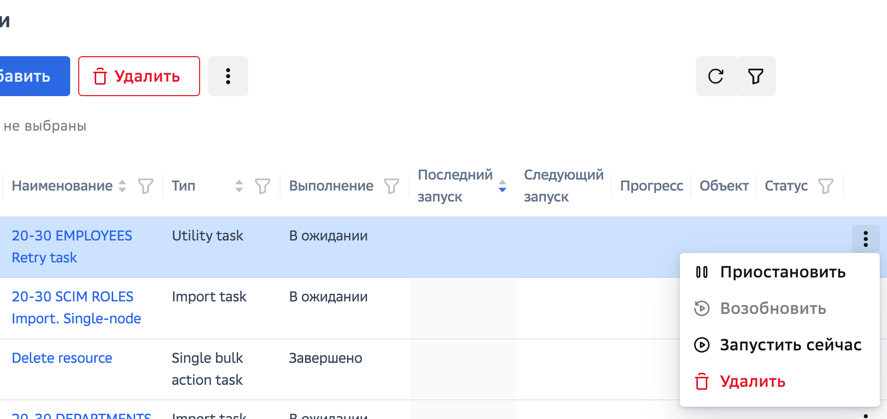Filter the Статус column
The width and height of the screenshot is (887, 419).
[826, 186]
